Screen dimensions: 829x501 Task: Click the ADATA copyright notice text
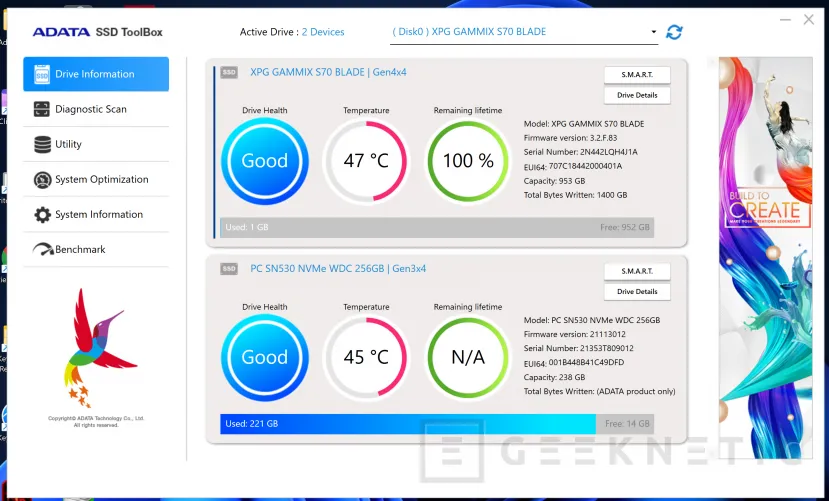click(96, 421)
